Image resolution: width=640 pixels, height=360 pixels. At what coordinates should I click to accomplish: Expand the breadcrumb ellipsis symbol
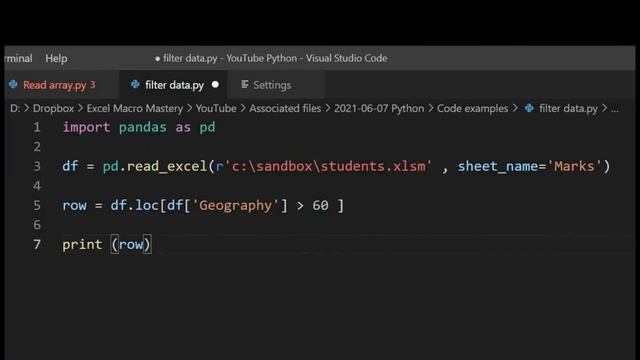tap(615, 109)
